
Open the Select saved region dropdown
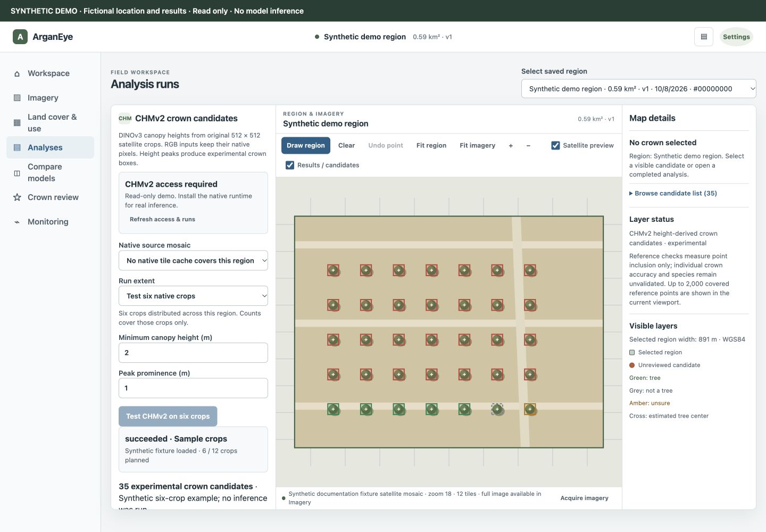[x=638, y=89]
